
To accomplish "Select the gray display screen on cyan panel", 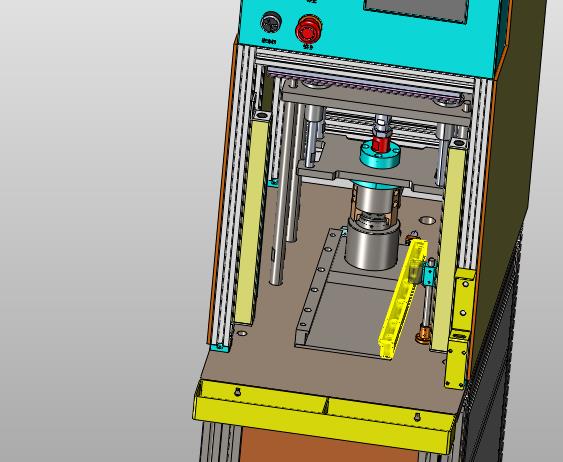I will [417, 10].
